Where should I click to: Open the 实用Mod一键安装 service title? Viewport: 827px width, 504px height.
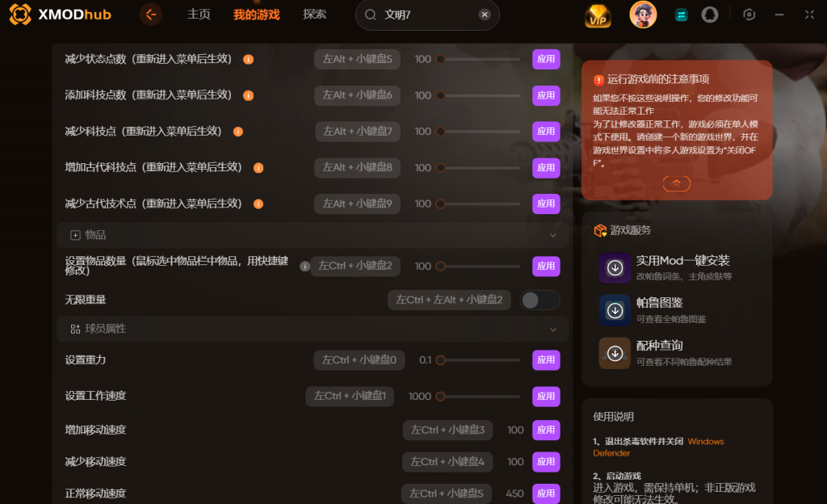(682, 261)
